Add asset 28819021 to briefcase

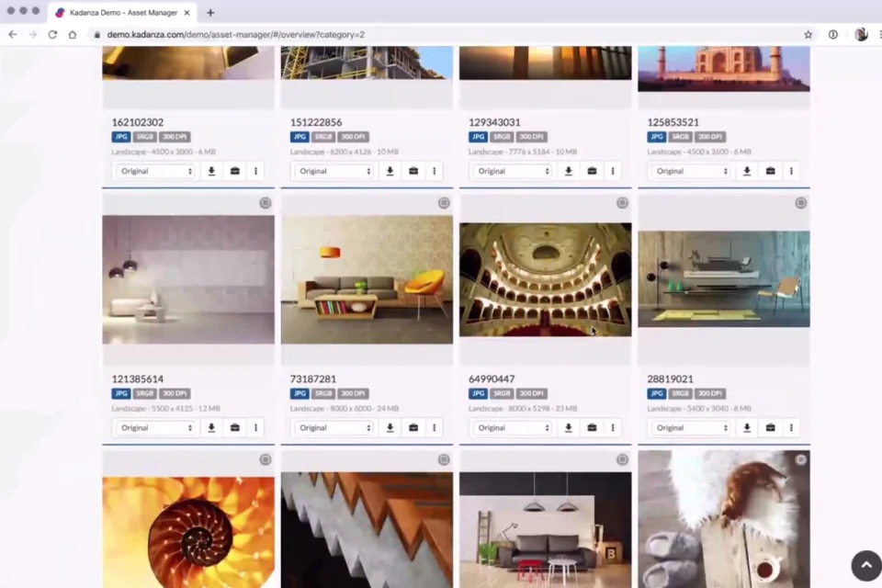pyautogui.click(x=771, y=427)
